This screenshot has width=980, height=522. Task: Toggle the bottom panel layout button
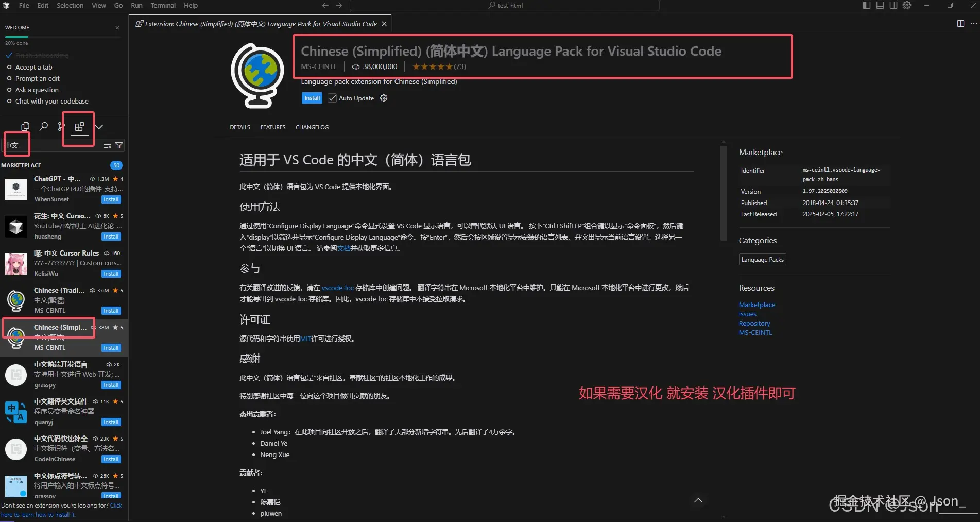[880, 5]
